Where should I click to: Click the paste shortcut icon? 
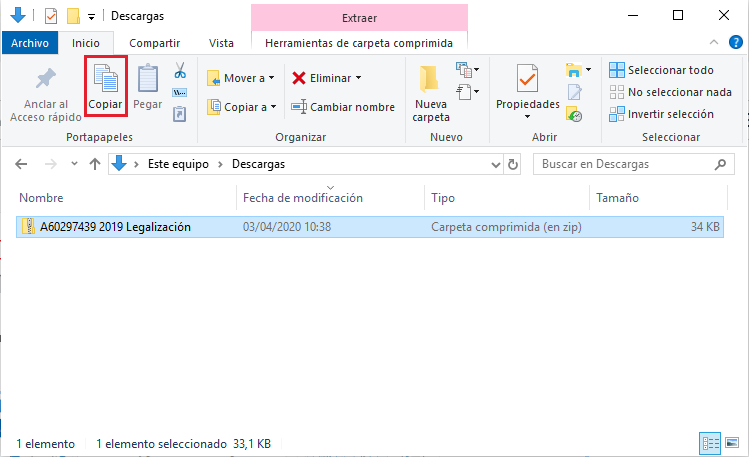tap(180, 114)
